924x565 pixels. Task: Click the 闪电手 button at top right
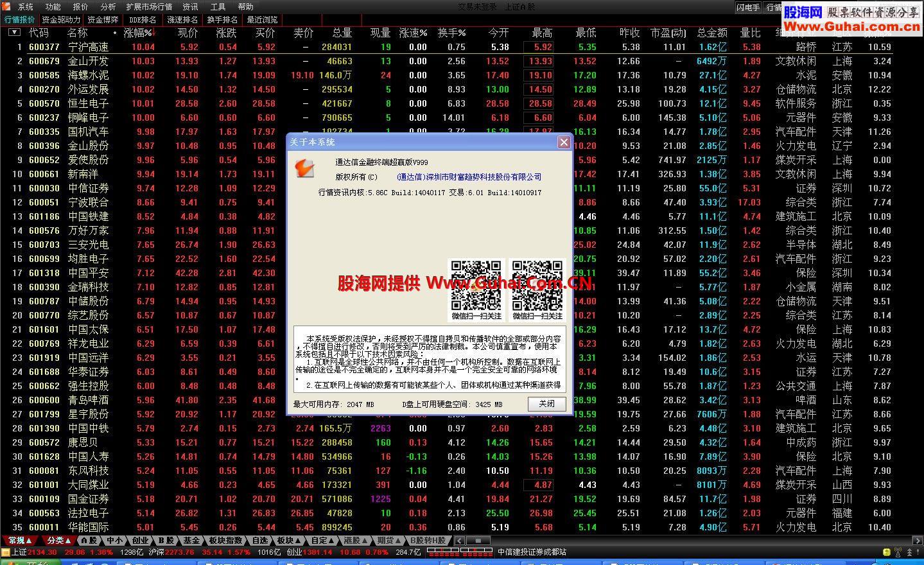[x=748, y=8]
